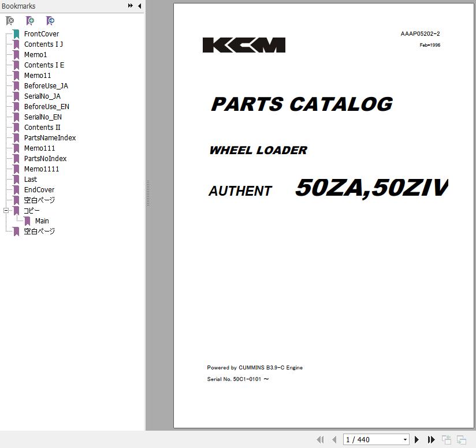
Task: Open the Main sub-bookmark
Action: 42,221
